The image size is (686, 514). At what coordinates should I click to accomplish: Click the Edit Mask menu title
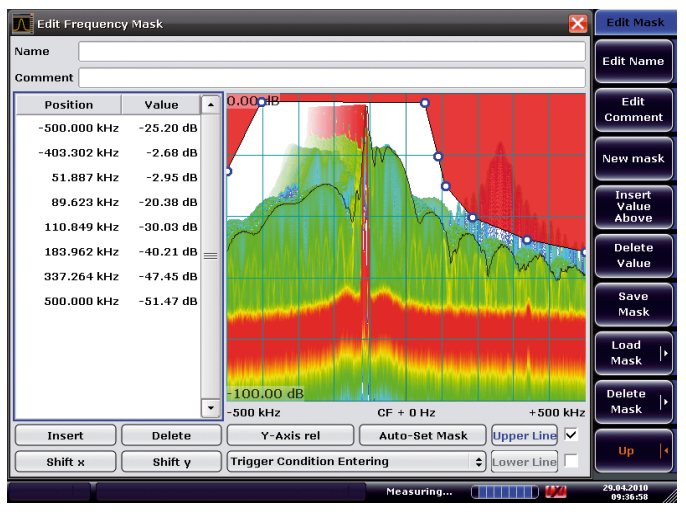click(635, 22)
